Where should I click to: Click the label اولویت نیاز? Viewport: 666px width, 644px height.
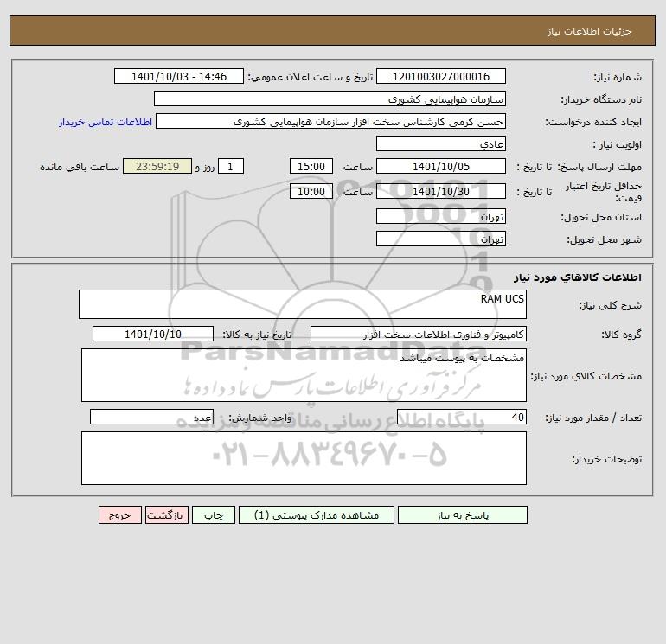(618, 144)
